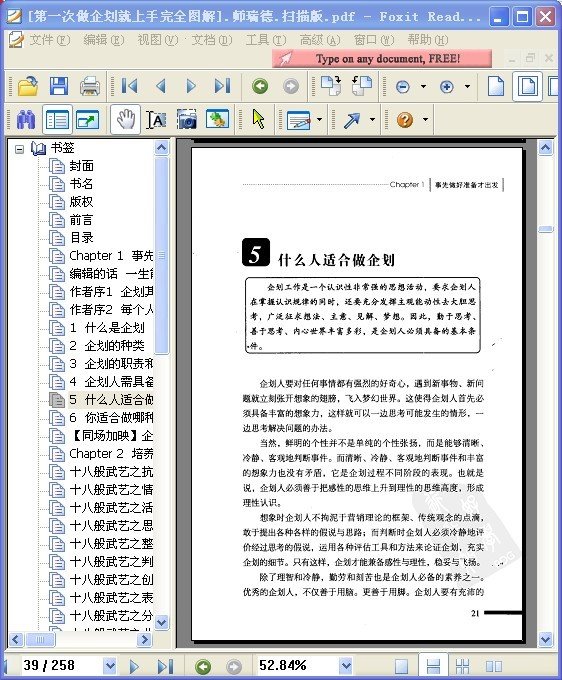
Task: Open the 文档(D) menu
Action: tap(212, 40)
